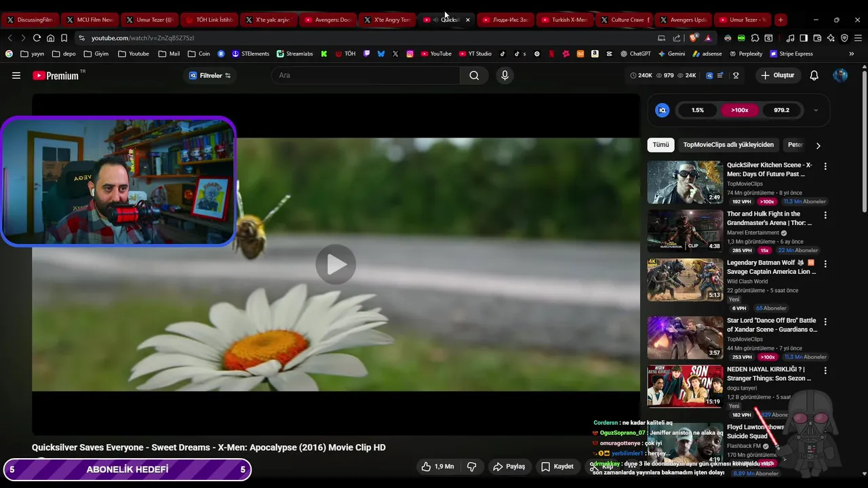Expand vidIQ stats panel chevron

click(x=816, y=110)
